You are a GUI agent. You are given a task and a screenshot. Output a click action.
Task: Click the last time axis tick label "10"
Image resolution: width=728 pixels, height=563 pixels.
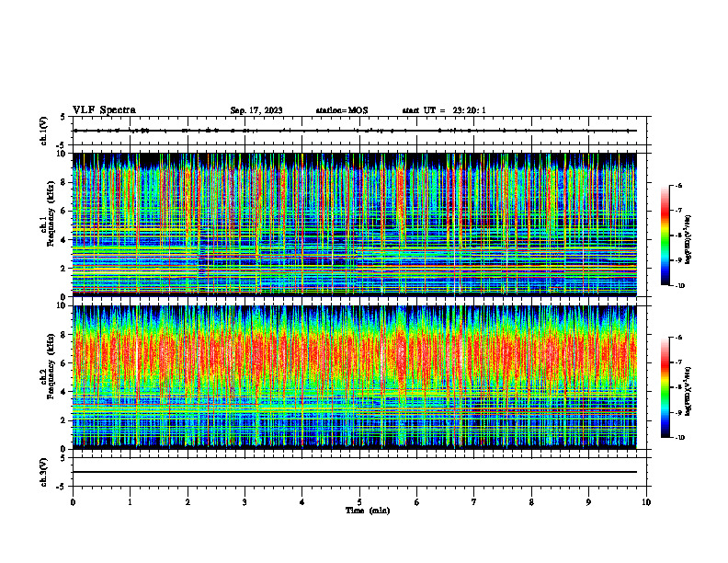(x=646, y=502)
